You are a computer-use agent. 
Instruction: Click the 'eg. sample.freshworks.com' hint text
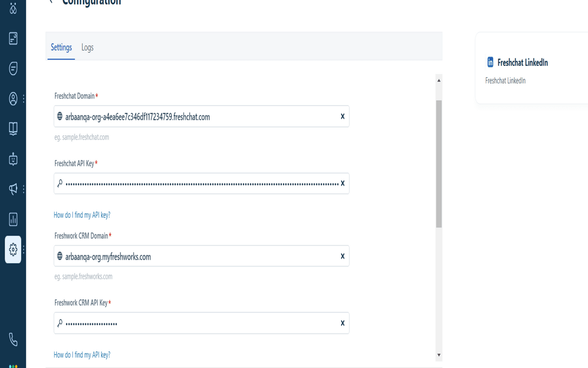[83, 276]
